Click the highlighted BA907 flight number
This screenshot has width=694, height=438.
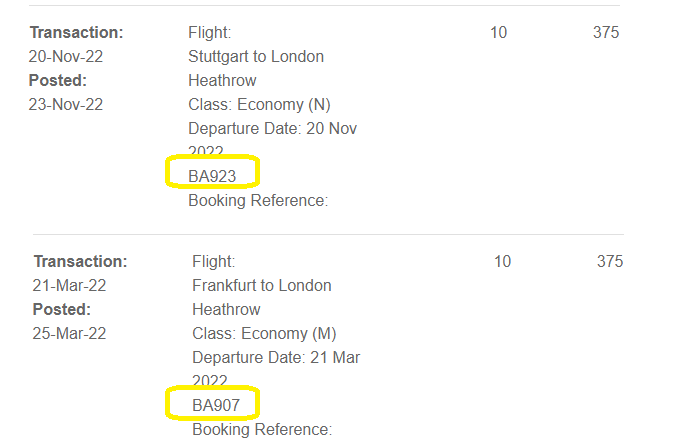tap(216, 405)
